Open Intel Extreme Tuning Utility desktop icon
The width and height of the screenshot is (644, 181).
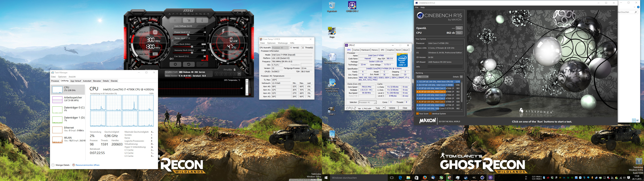(332, 86)
